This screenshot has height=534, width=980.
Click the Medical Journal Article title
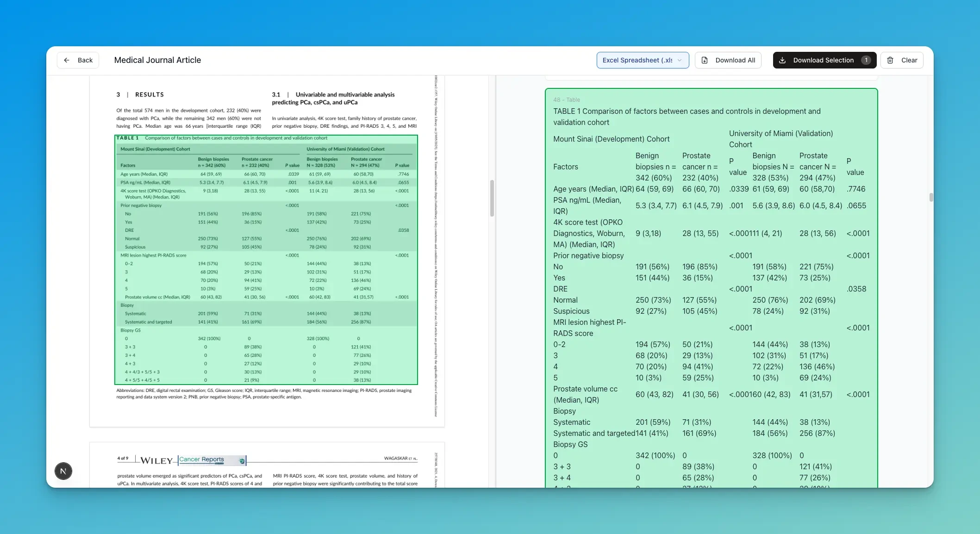pos(157,60)
